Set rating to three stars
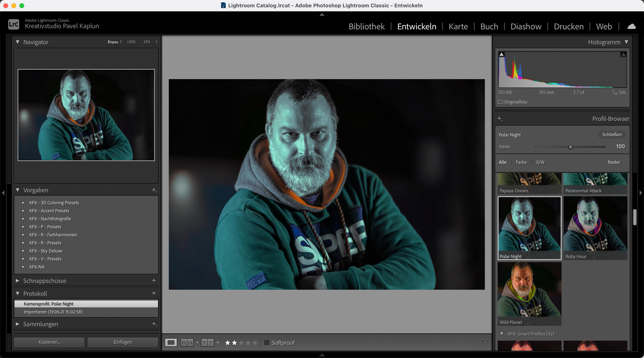This screenshot has width=644, height=358. (241, 343)
